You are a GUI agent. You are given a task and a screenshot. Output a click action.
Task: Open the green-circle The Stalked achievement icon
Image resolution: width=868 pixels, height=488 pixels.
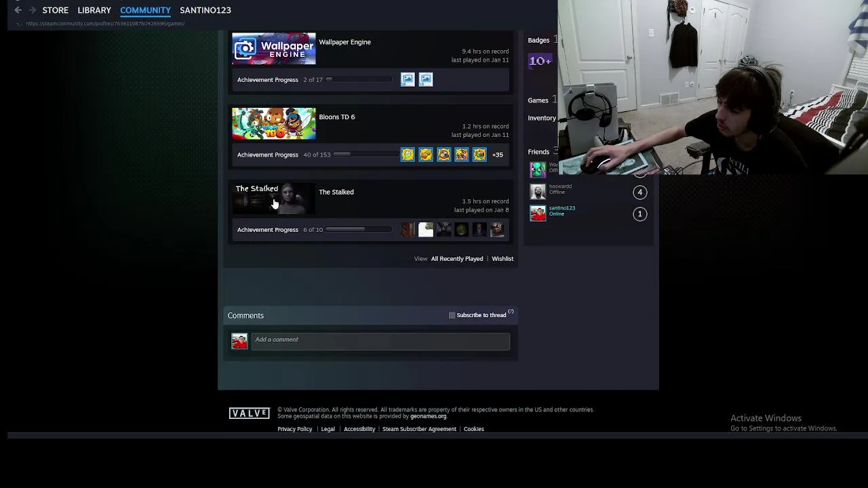click(x=462, y=230)
